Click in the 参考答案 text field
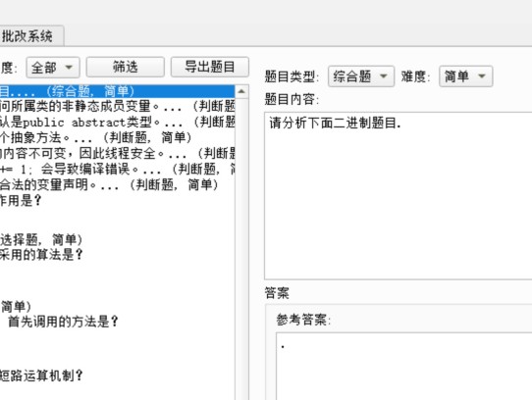This screenshot has height=400, width=532. (x=404, y=367)
